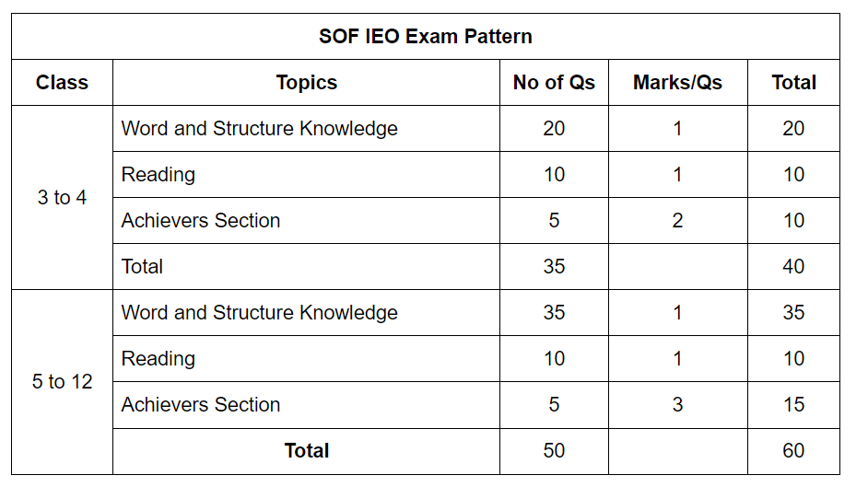Screen dimensions: 868x487
Task: Select Achievers Section for class 3 to 4
Action: click(200, 221)
